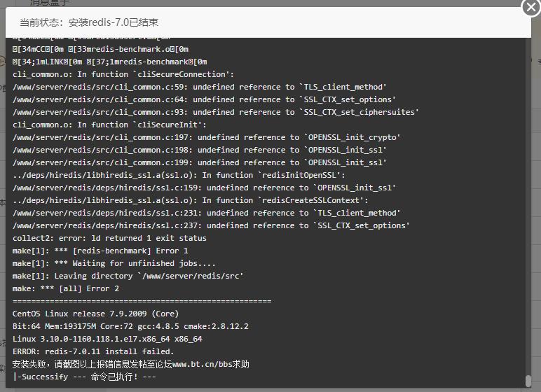Click the log scrollbar thumb at bottom
Viewport: 541px width, 392px height.
[528, 381]
